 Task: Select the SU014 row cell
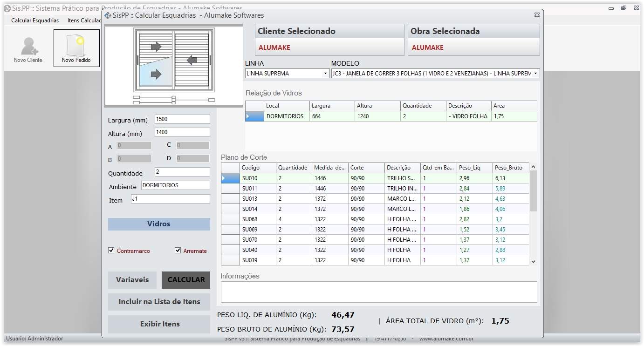(x=258, y=209)
